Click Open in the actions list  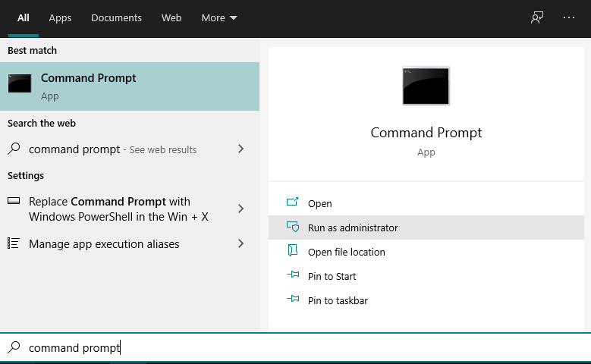[426, 203]
